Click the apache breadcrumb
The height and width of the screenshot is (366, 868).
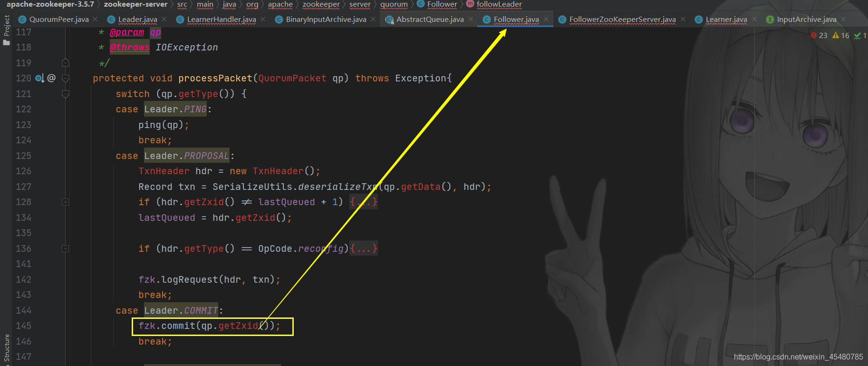[280, 4]
